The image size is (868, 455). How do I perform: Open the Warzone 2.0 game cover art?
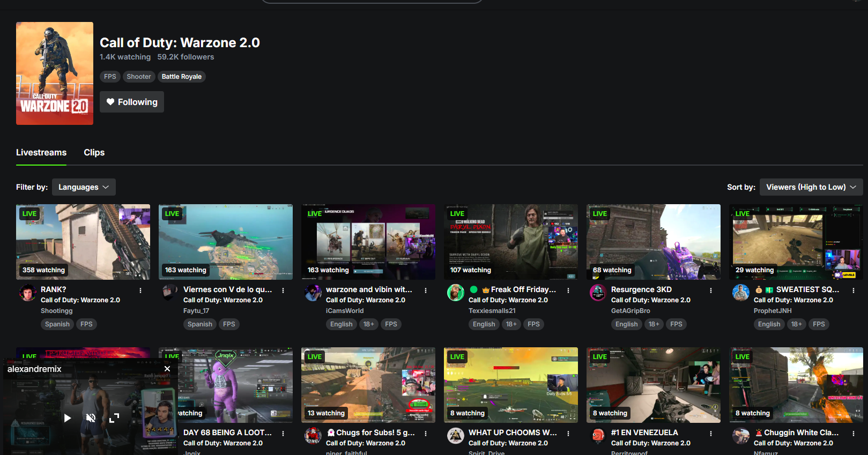pos(55,73)
